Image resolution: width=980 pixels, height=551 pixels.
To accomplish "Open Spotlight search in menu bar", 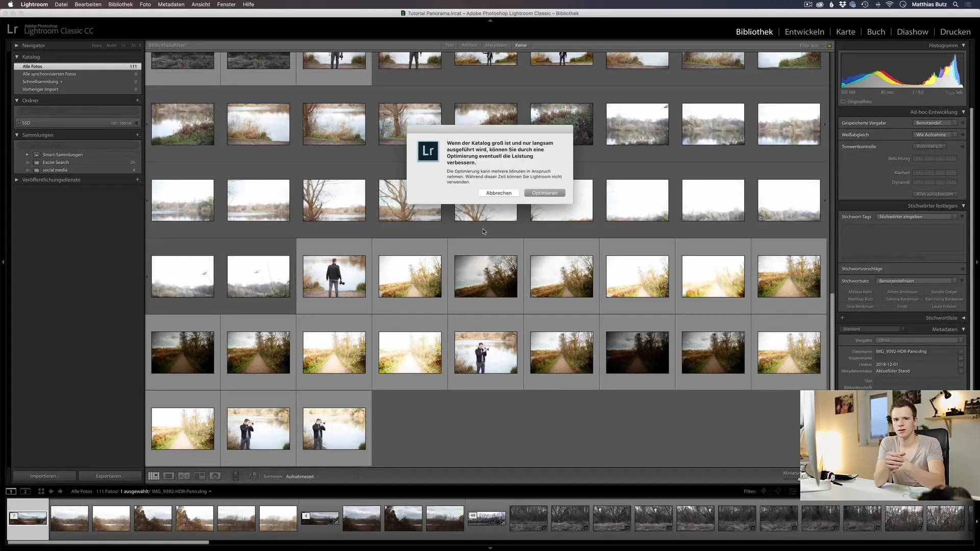I will click(955, 4).
